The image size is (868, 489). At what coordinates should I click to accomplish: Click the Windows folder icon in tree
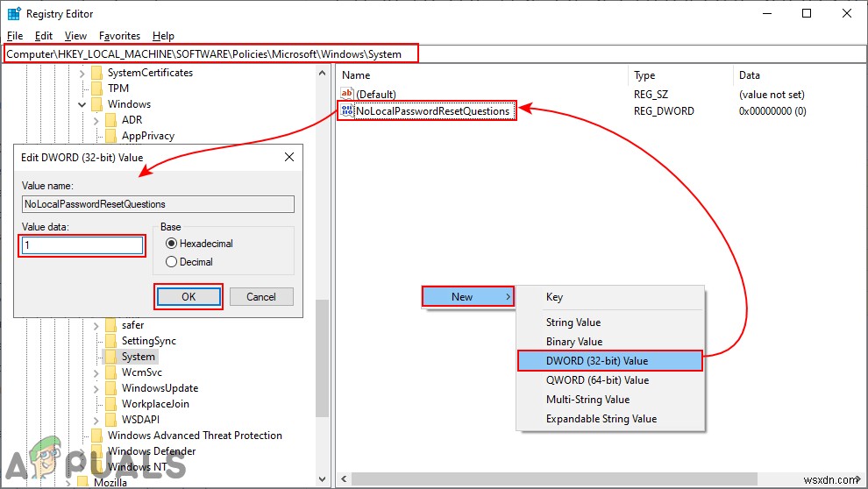tap(96, 104)
